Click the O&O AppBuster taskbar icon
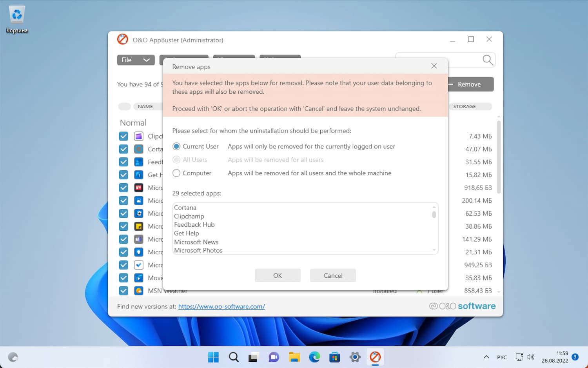The image size is (588, 368). (x=375, y=357)
